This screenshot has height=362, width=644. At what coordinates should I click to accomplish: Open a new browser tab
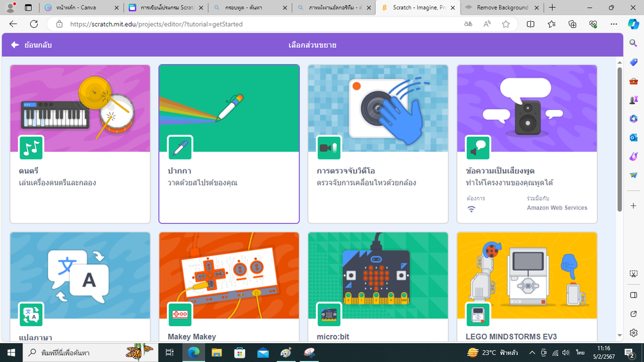tap(552, 8)
